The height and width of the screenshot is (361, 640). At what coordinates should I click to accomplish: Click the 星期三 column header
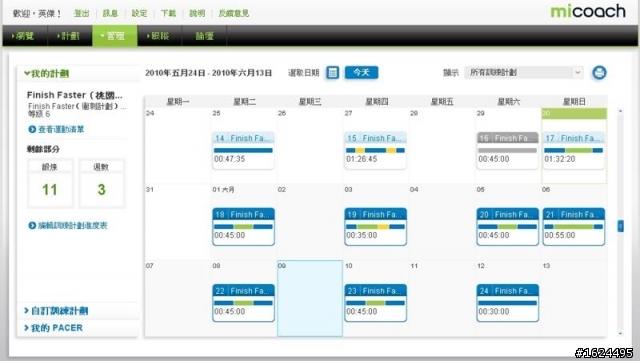pos(310,102)
